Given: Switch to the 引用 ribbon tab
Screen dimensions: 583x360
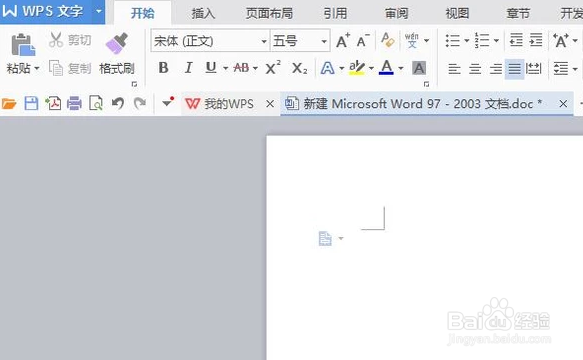Looking at the screenshot, I should [x=335, y=13].
